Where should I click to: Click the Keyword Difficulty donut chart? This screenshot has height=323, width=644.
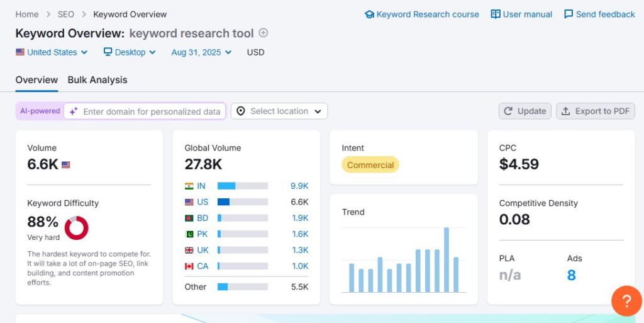point(76,228)
